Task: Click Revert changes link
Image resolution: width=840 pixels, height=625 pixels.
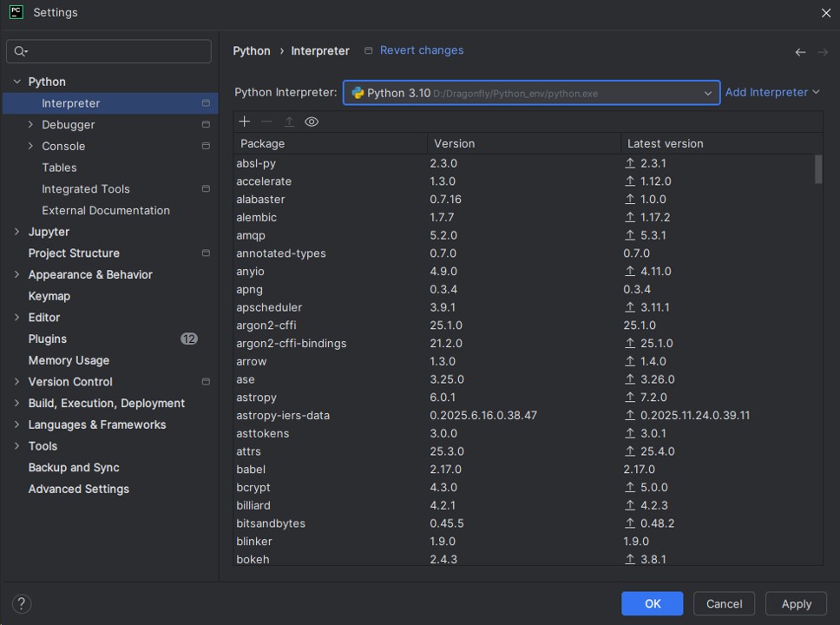Action: tap(422, 50)
